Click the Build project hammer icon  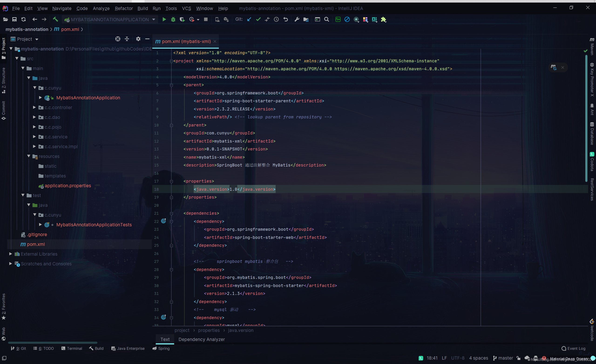(55, 20)
